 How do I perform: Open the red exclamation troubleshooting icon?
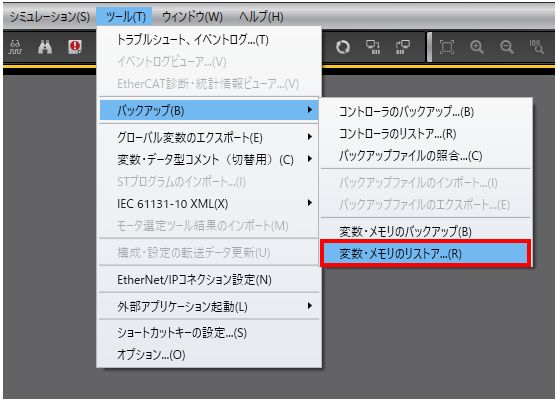click(75, 47)
